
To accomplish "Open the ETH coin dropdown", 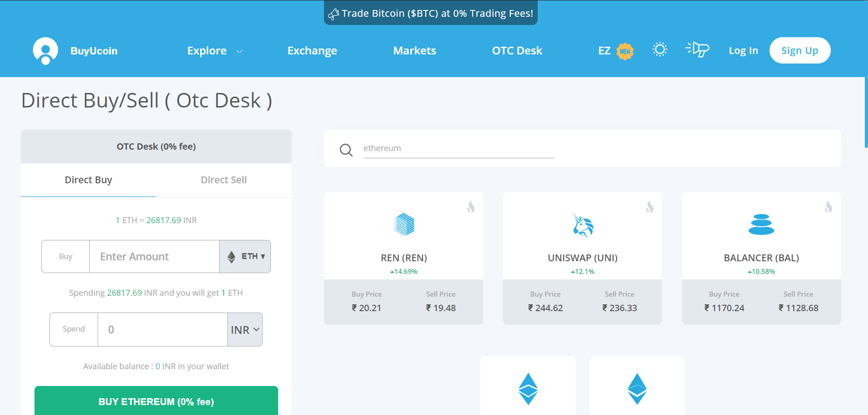I will (x=245, y=257).
